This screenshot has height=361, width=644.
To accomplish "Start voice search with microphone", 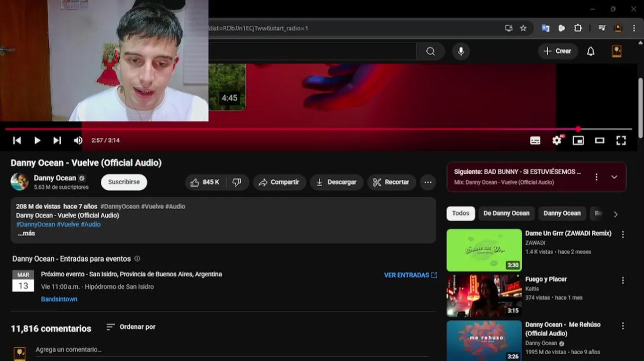I will click(x=461, y=51).
